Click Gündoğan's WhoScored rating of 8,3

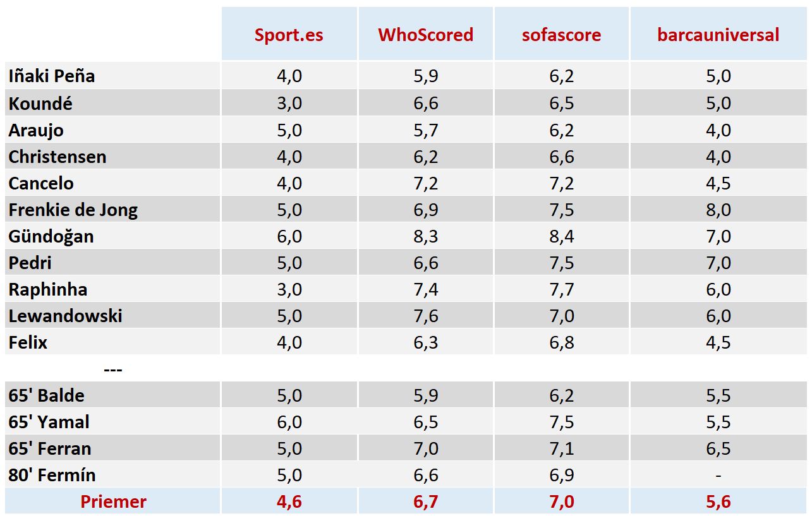pos(426,236)
